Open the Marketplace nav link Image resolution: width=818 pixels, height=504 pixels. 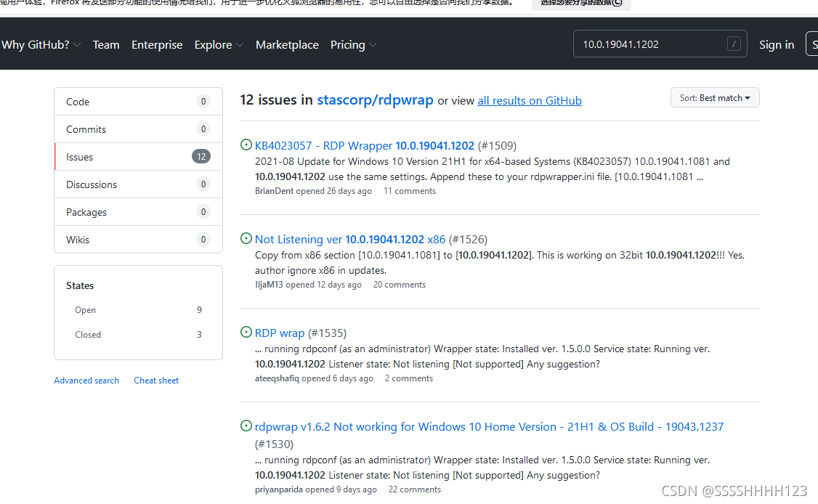(287, 45)
